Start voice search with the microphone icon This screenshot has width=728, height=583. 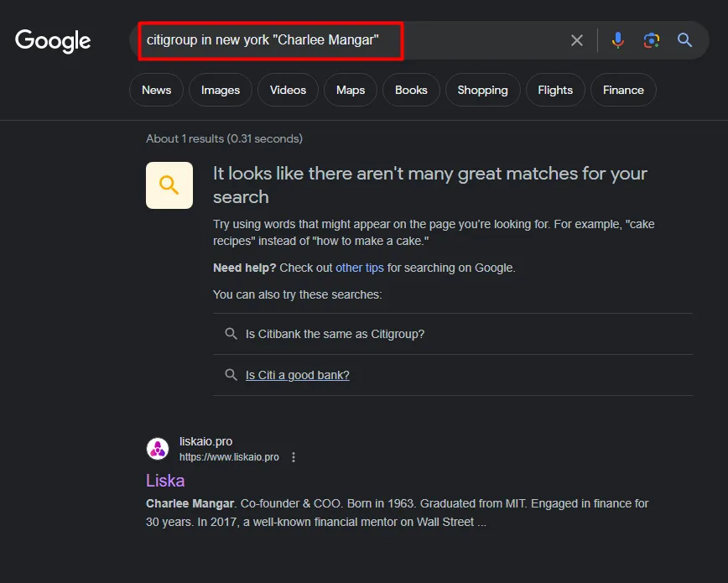coord(617,40)
